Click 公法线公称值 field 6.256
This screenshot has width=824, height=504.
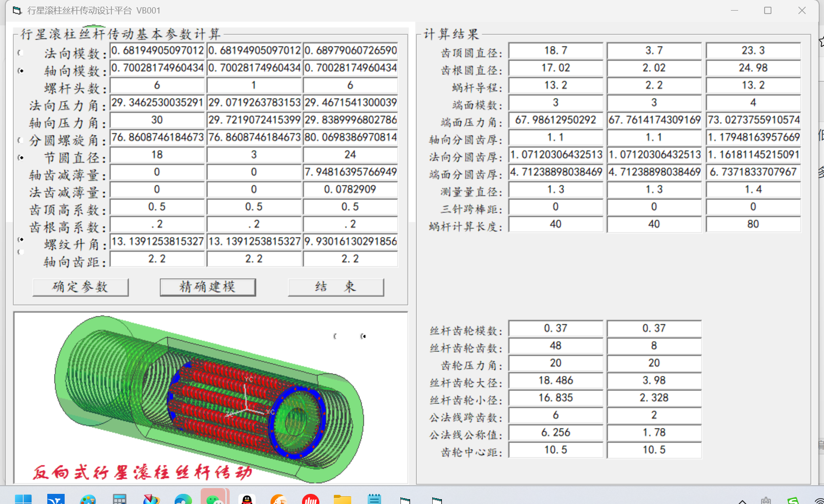click(x=556, y=432)
